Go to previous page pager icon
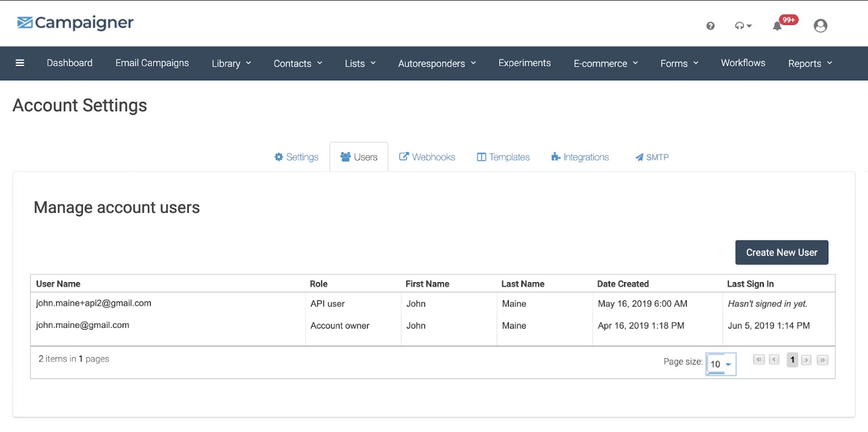 pyautogui.click(x=774, y=360)
